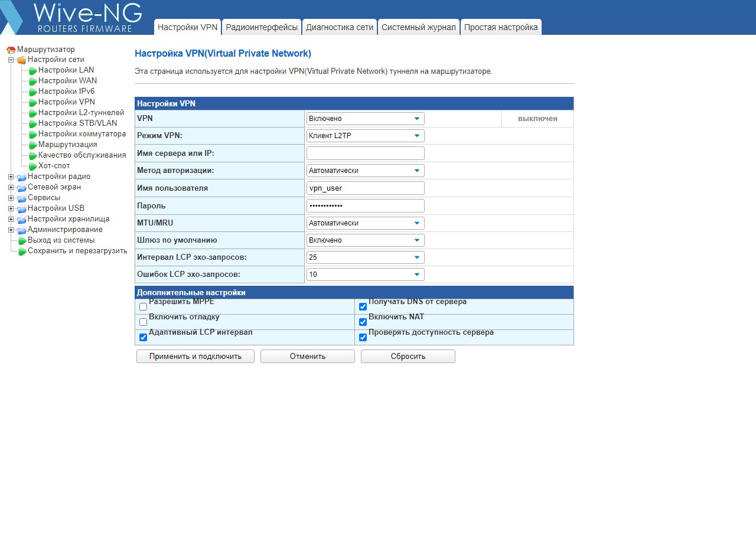Click the Wive-NG logo

click(71, 18)
